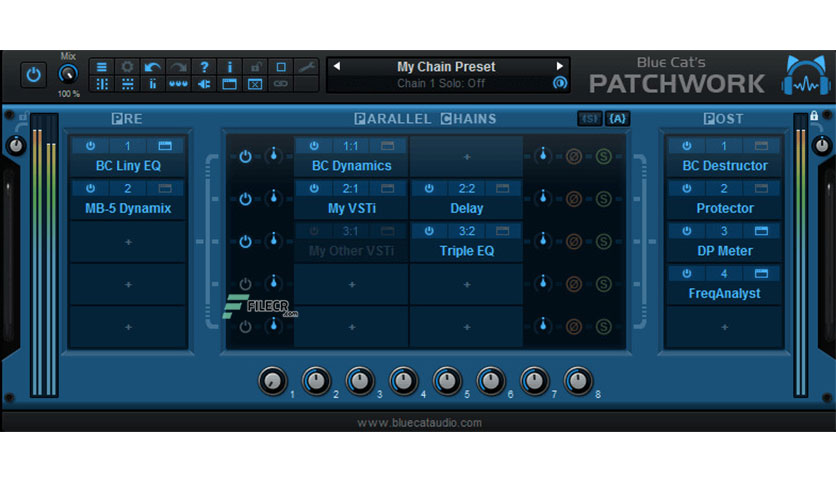836x484 pixels.
Task: Click the input gain knob beside Pre
Action: 16,145
